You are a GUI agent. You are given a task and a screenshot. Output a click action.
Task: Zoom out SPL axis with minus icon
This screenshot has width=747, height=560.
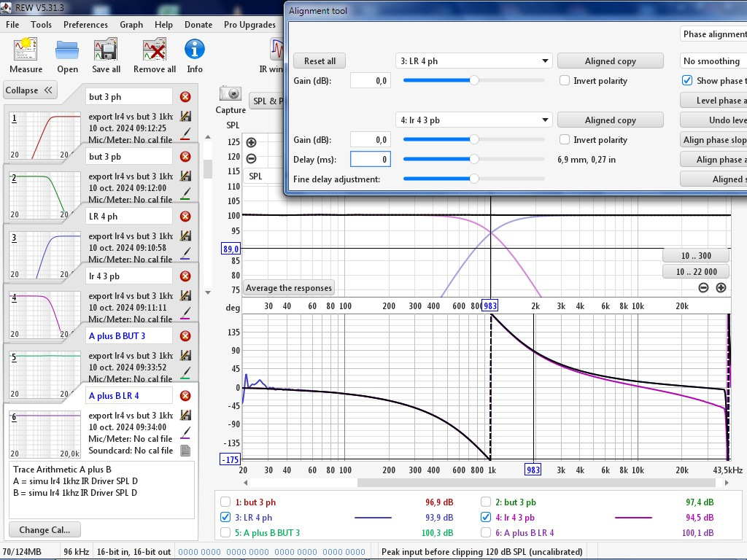pyautogui.click(x=252, y=158)
